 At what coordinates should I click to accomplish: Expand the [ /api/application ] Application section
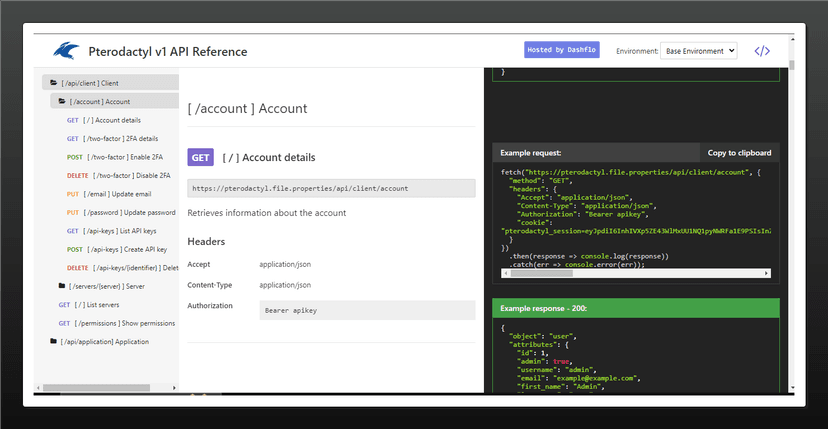(x=104, y=342)
